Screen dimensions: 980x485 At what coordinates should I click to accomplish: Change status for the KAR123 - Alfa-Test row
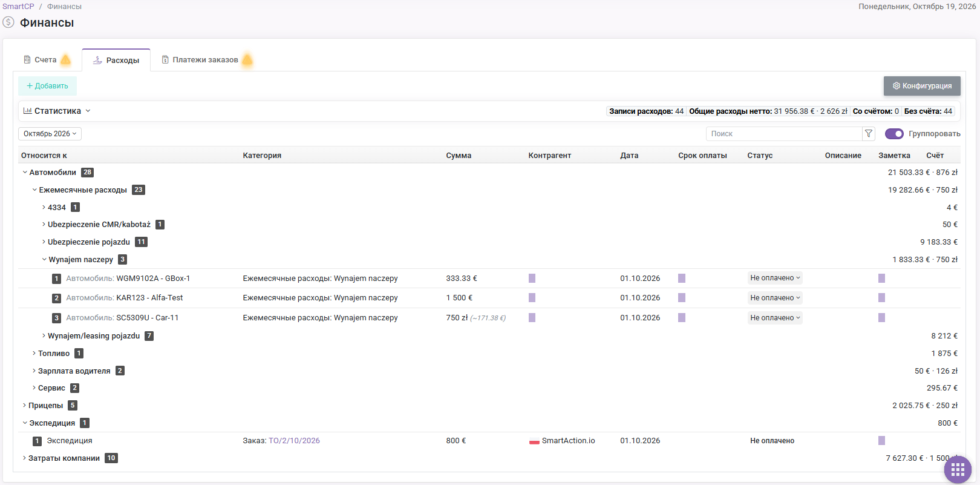coord(775,298)
